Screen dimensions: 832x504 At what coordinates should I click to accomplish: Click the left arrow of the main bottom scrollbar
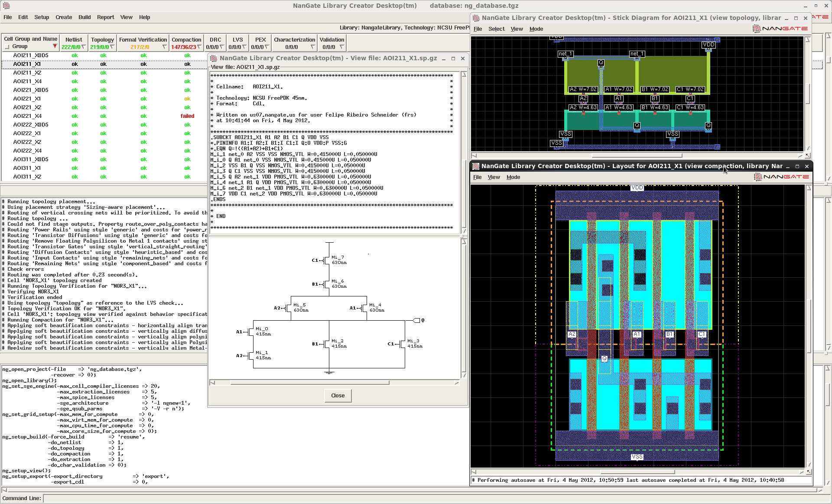[x=5, y=490]
